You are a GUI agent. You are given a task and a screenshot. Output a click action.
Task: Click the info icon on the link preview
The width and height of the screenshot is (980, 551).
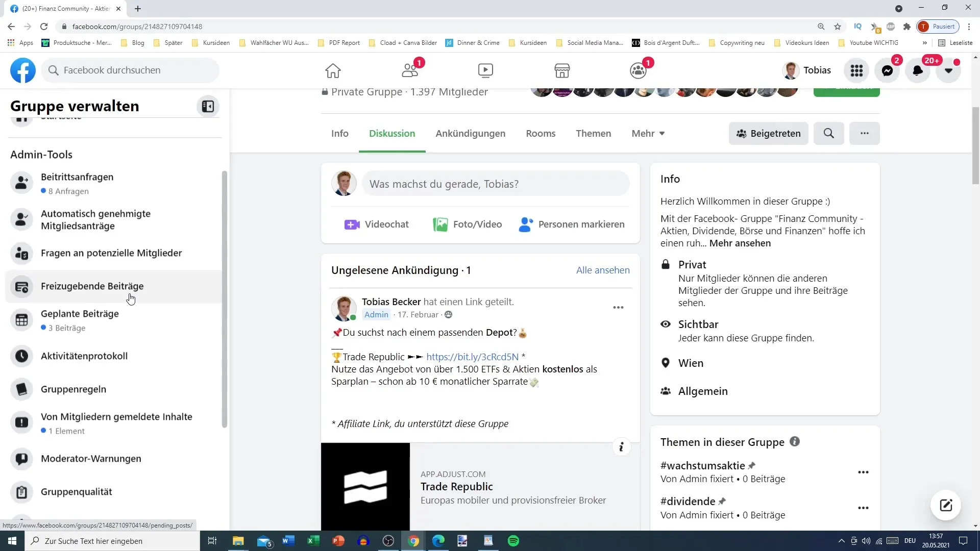[x=621, y=447]
